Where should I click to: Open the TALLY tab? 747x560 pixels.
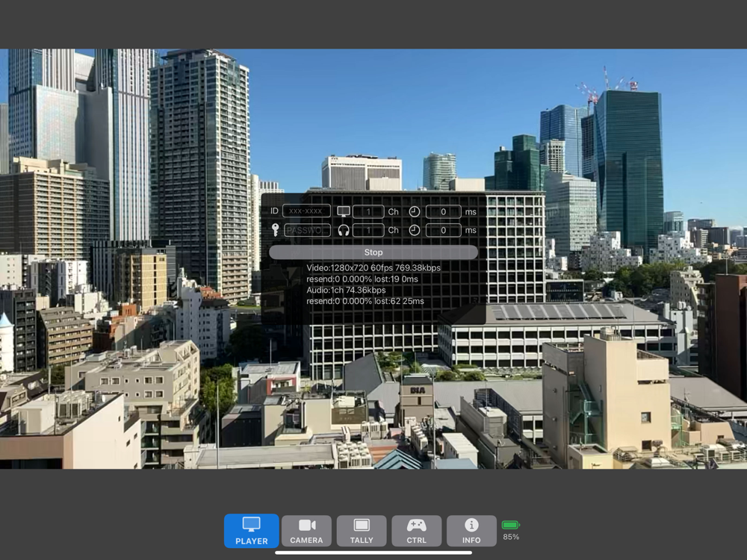coord(362,530)
